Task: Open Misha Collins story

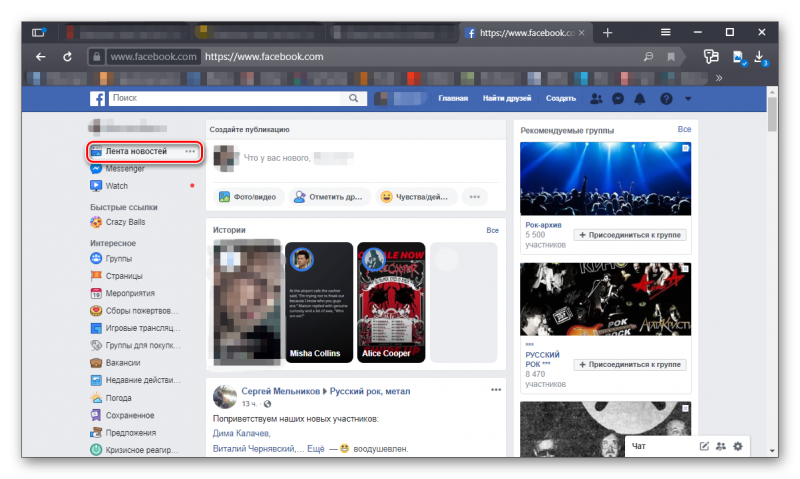Action: point(319,302)
